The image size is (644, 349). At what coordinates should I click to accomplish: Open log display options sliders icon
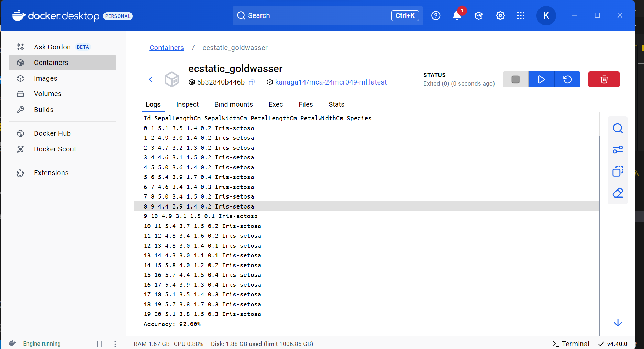[x=618, y=149]
